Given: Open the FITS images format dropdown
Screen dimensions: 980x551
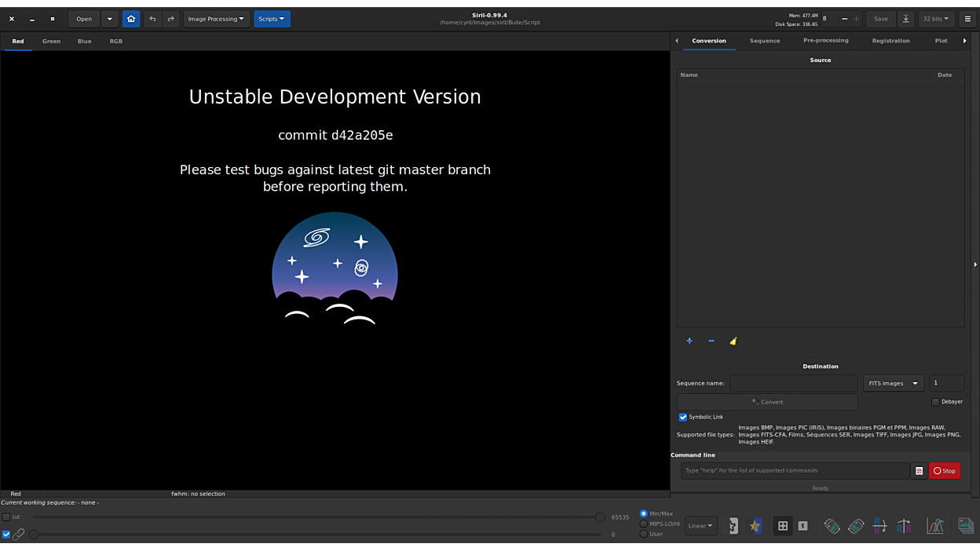Looking at the screenshot, I should 893,383.
